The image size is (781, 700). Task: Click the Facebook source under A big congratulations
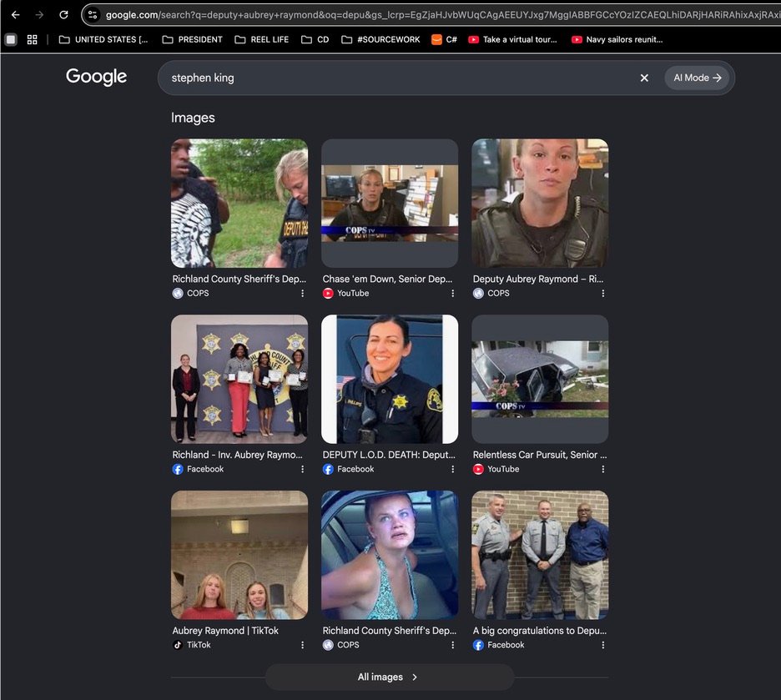tap(506, 645)
